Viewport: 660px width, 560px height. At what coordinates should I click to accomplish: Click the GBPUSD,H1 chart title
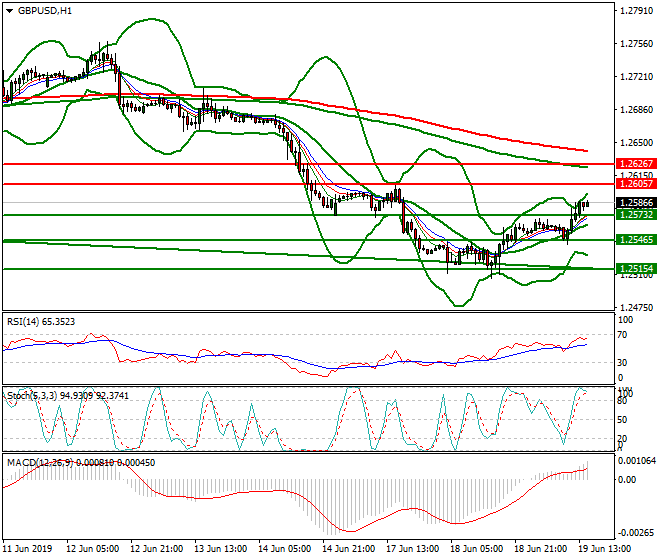coord(45,11)
